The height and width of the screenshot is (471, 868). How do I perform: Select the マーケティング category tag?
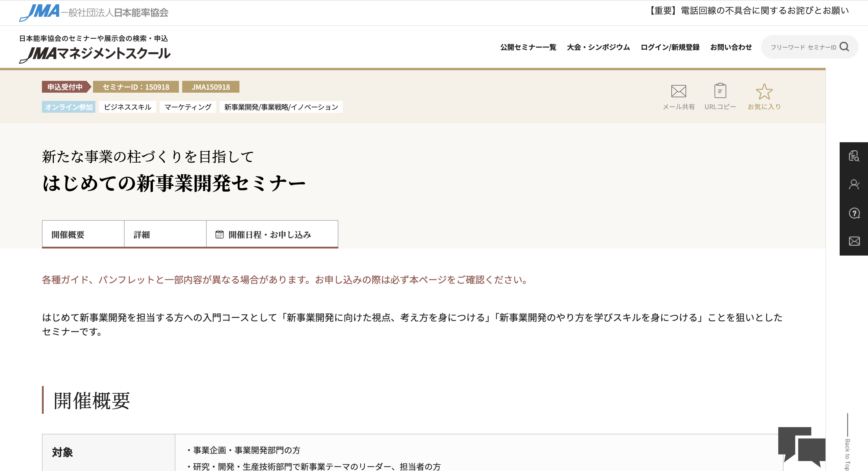point(188,107)
